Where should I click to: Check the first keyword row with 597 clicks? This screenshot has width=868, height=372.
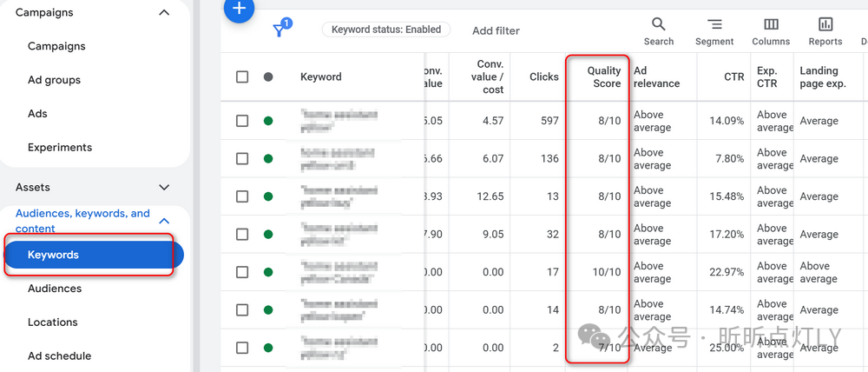point(242,121)
